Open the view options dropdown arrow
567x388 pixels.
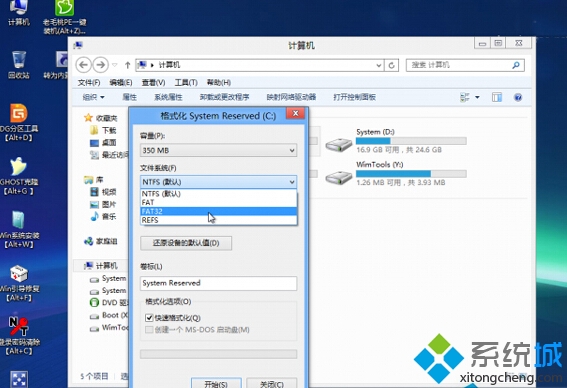(477, 97)
